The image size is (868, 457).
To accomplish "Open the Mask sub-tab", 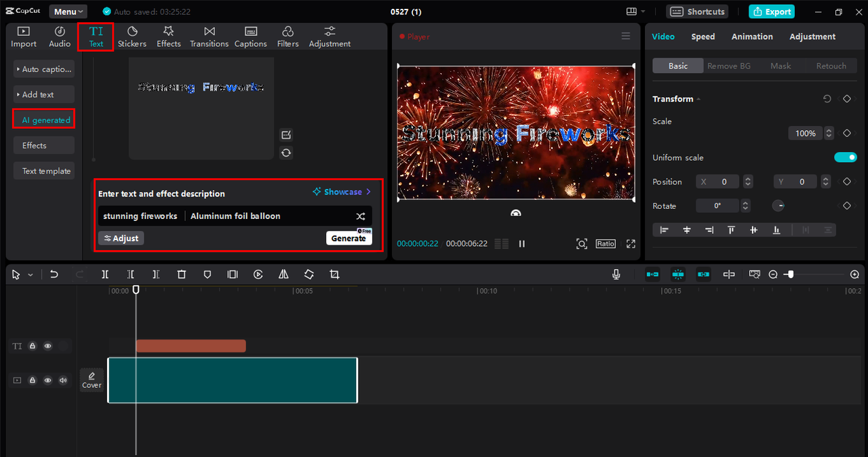I will click(781, 66).
